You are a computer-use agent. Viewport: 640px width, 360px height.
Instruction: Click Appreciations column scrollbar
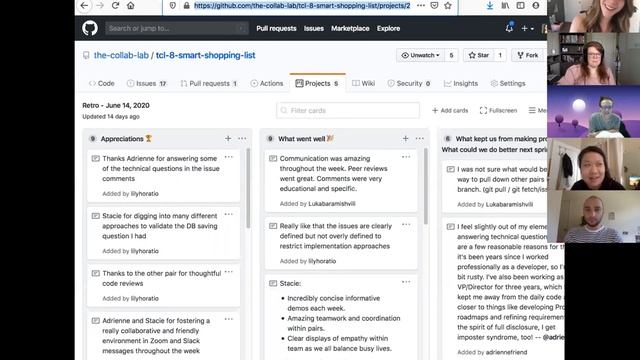click(x=248, y=188)
